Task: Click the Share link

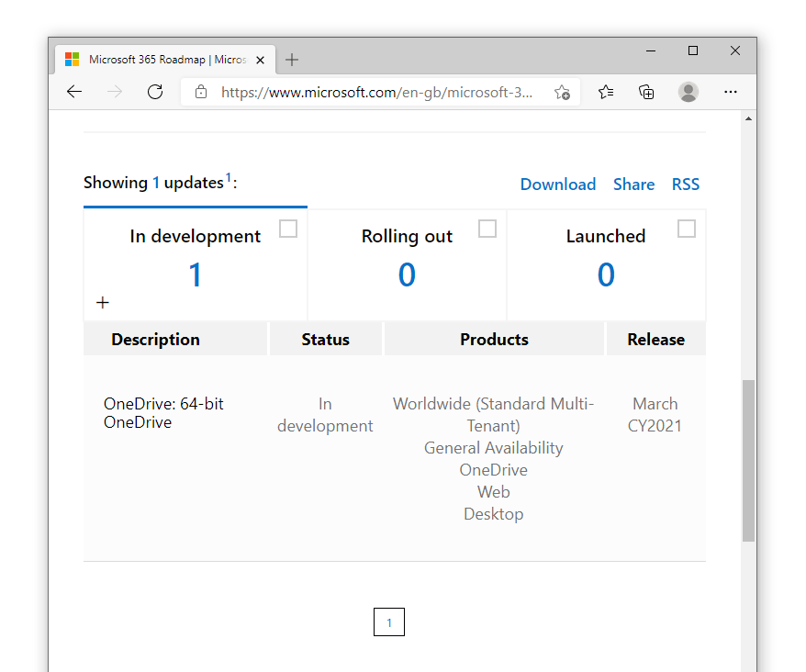Action: pyautogui.click(x=633, y=185)
